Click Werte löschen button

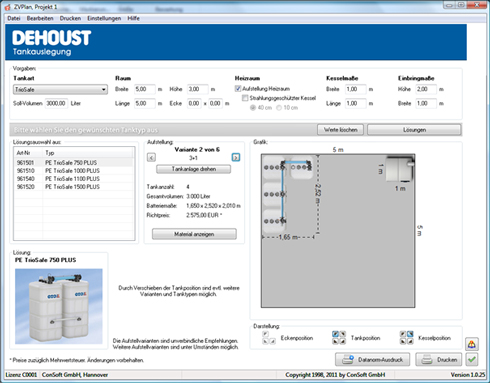pyautogui.click(x=341, y=130)
